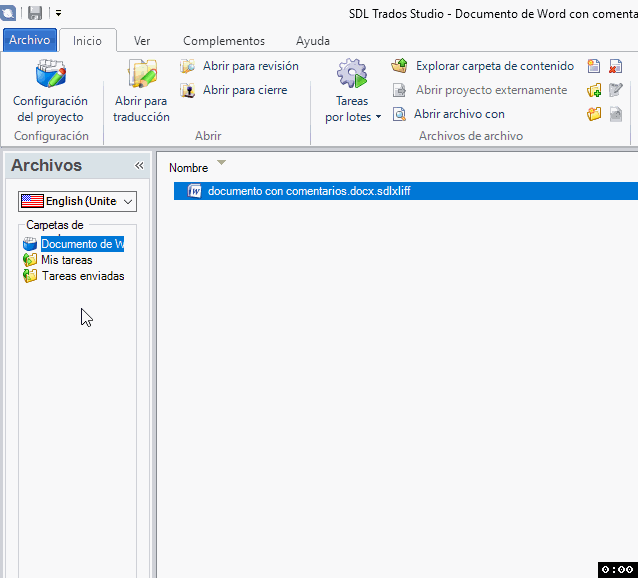Collapse the Archivos panel with double chevron
The image size is (638, 578).
[139, 166]
